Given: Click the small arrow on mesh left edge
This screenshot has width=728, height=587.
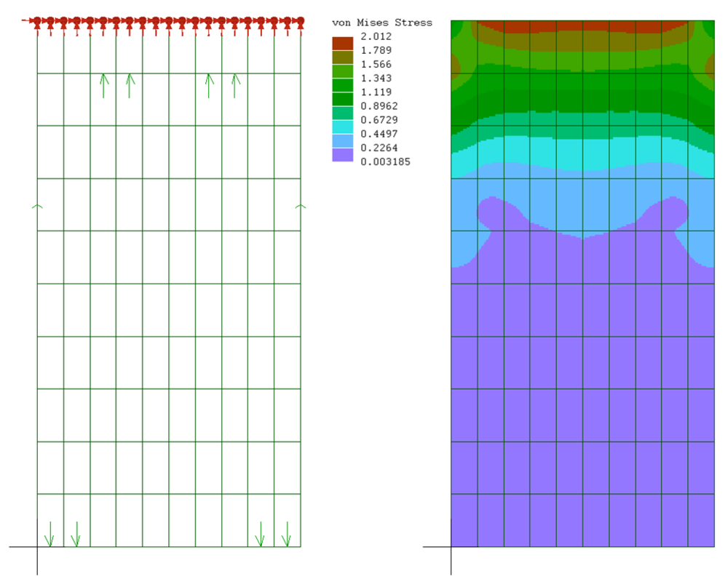Looking at the screenshot, I should pos(37,207).
